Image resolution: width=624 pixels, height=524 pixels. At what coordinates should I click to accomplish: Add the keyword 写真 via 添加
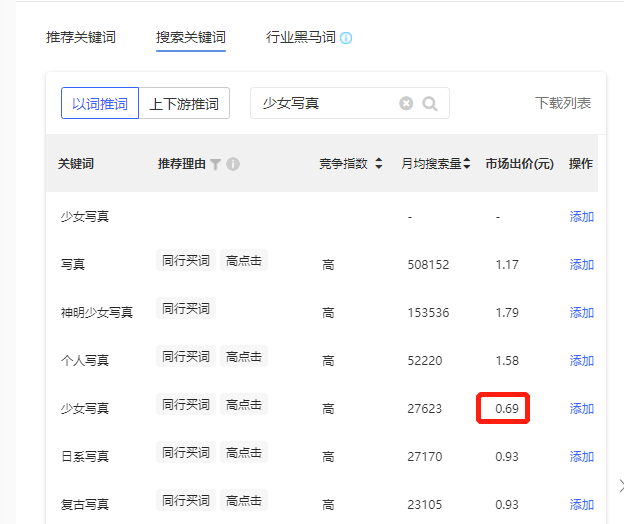point(582,265)
